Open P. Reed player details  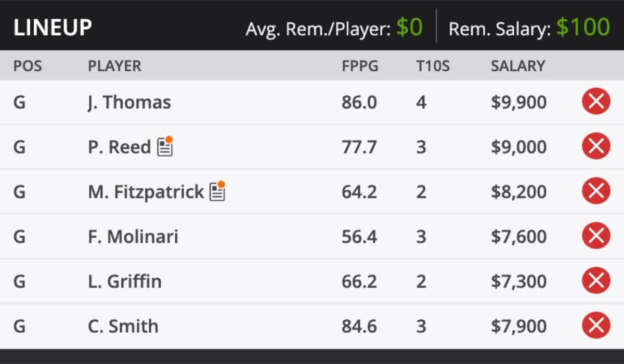pos(119,147)
